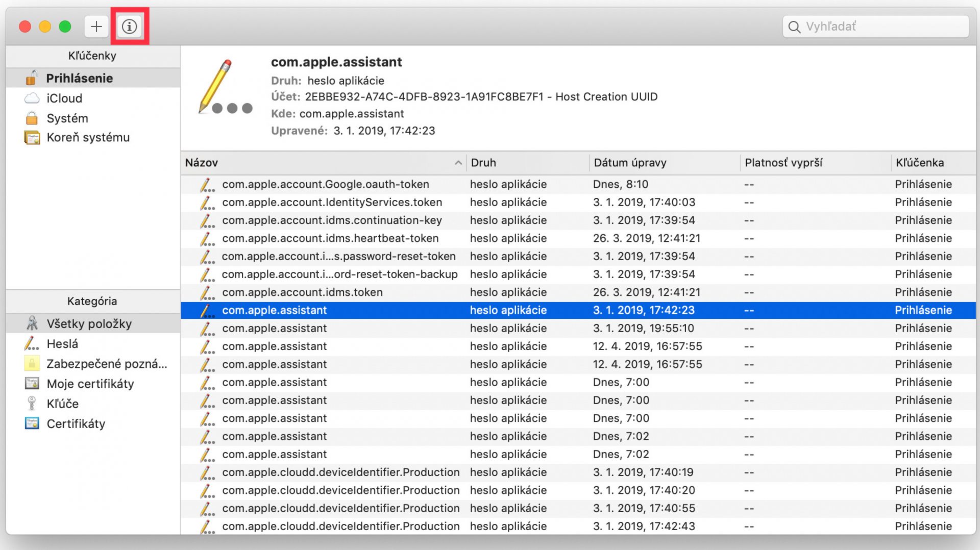
Task: Click the cloud icon beside iCloud
Action: (32, 98)
